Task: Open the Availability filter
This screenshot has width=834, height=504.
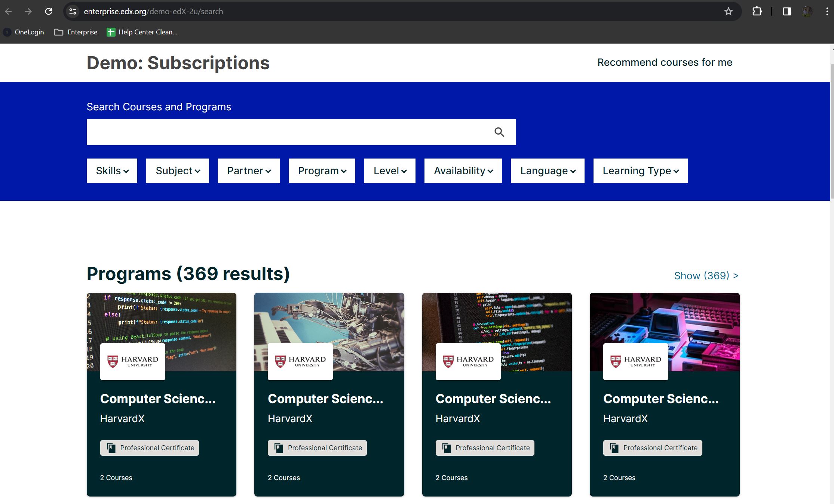Action: point(463,170)
